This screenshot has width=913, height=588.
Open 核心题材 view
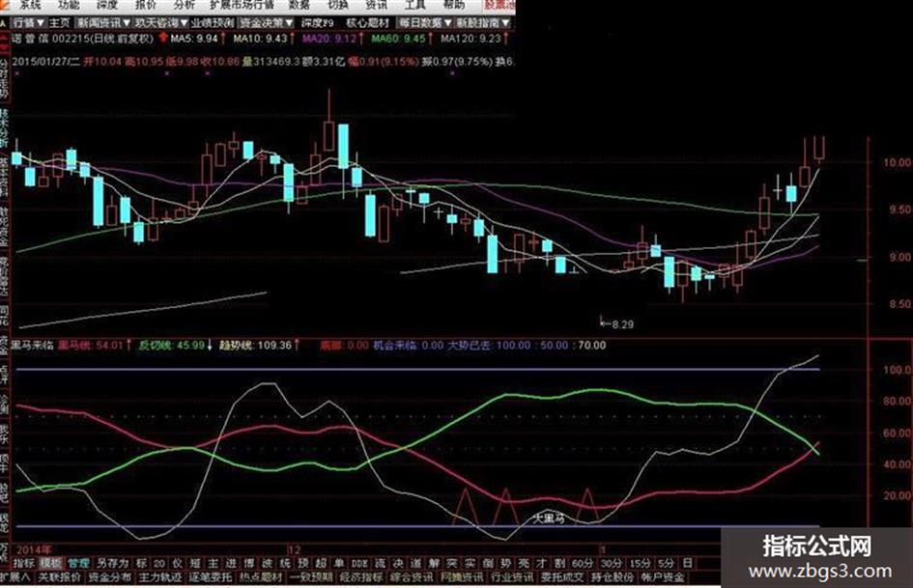[x=367, y=23]
